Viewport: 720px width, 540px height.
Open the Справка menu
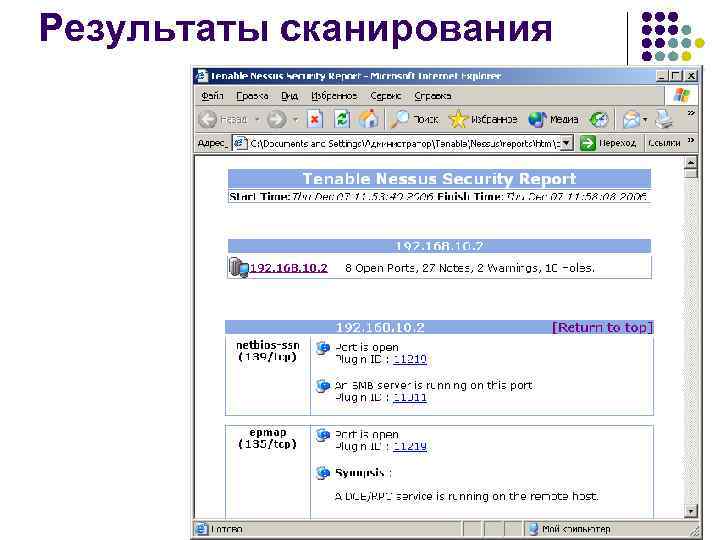coord(433,96)
